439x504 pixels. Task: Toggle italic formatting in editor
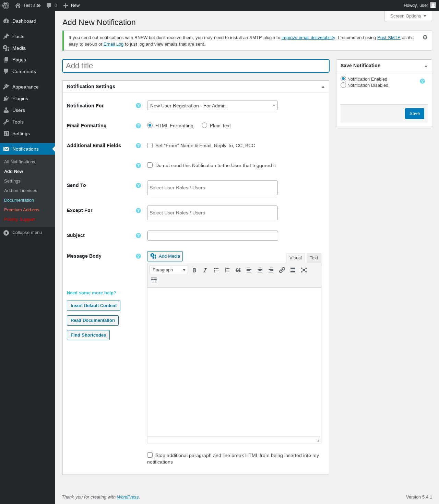(x=205, y=270)
